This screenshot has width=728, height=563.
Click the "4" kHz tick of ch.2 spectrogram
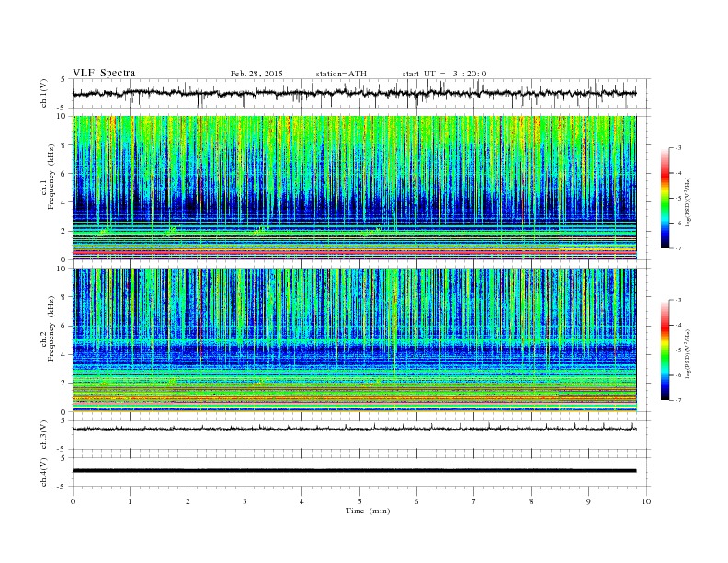[64, 354]
